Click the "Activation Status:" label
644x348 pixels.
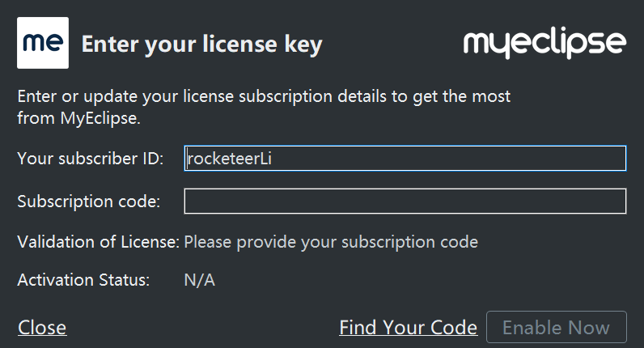(83, 280)
